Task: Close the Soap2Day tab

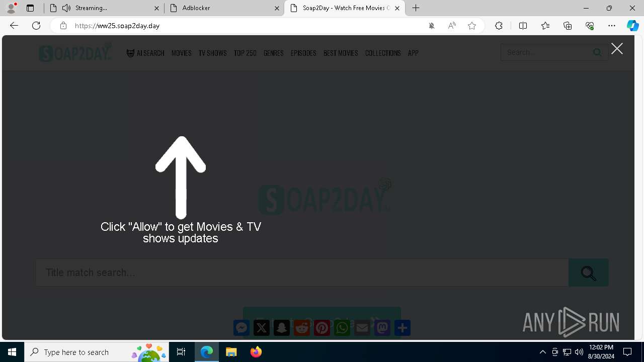Action: (x=397, y=8)
